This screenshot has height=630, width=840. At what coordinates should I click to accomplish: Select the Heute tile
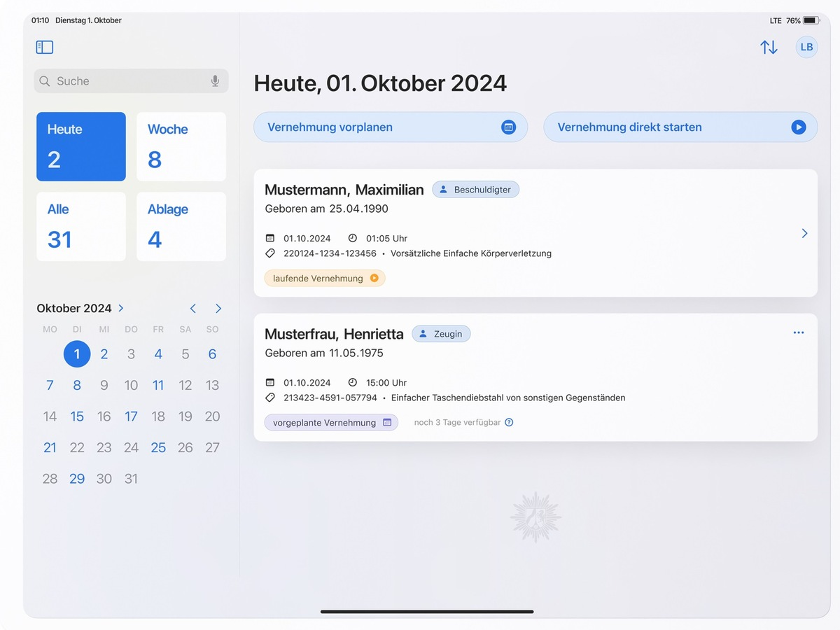point(81,146)
